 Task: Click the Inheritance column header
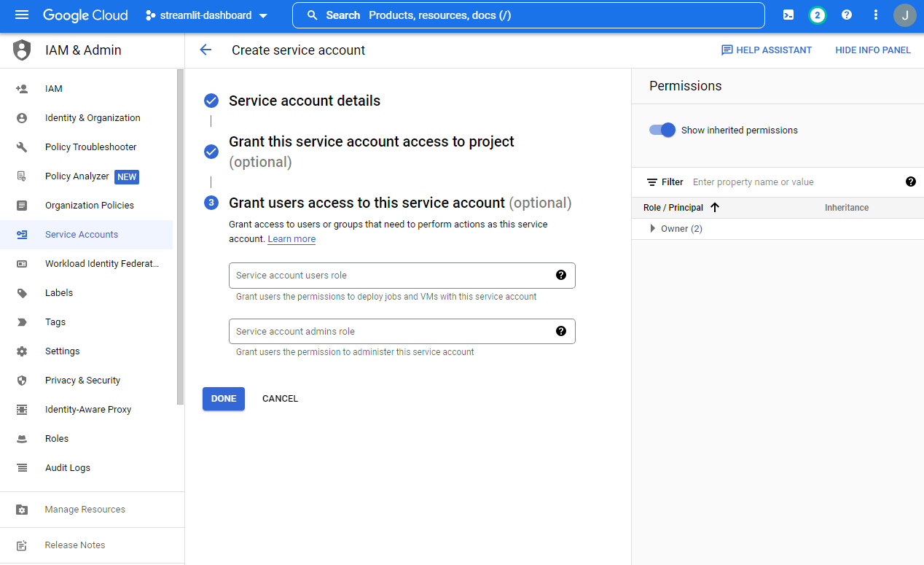point(847,208)
